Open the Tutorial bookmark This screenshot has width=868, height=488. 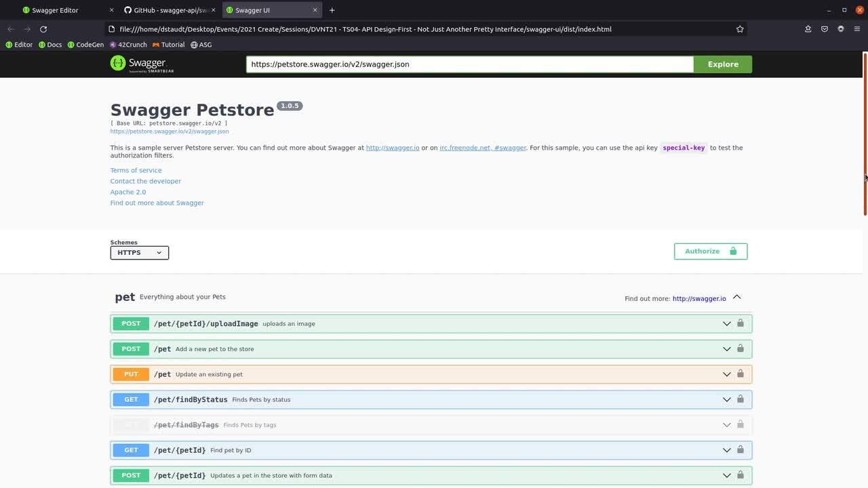click(x=168, y=45)
